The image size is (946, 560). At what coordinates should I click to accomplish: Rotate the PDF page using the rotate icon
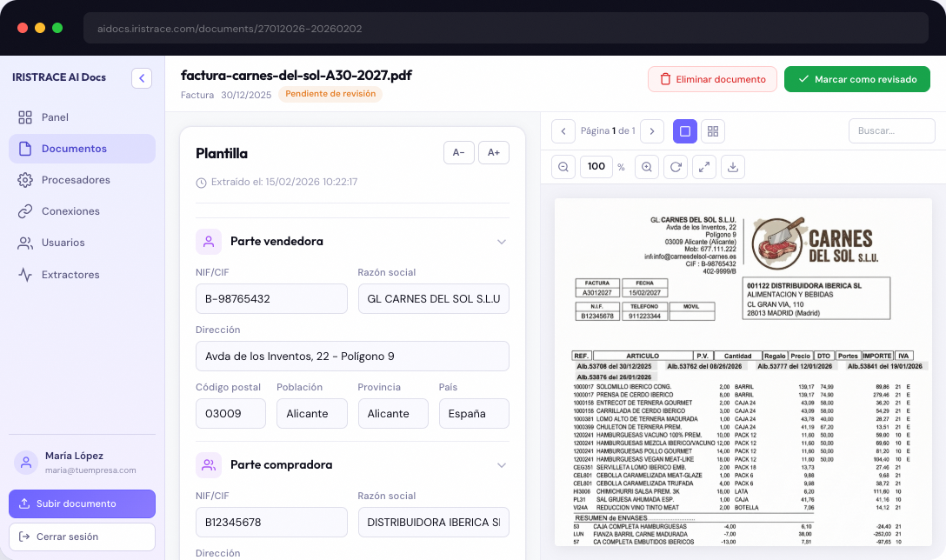676,166
